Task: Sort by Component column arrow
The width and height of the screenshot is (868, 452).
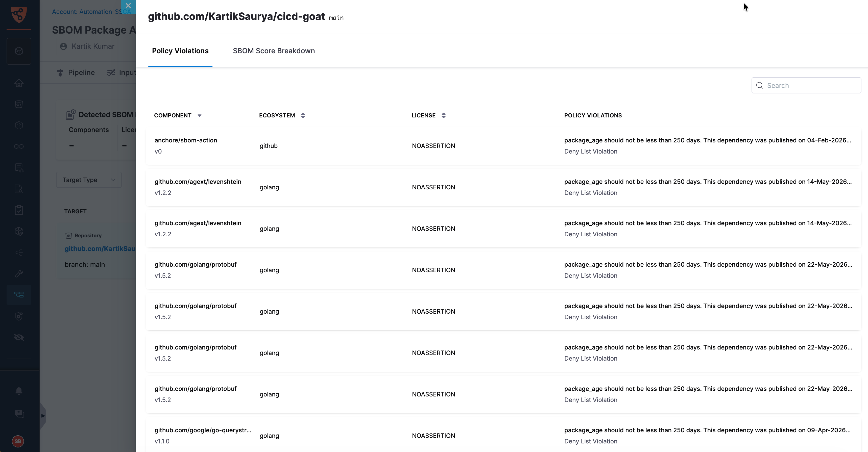Action: pos(200,116)
